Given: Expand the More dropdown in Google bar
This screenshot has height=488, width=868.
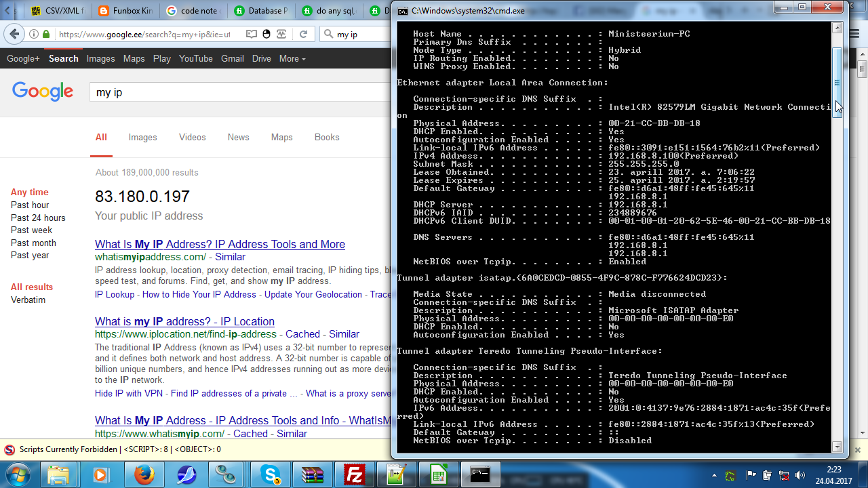Looking at the screenshot, I should [292, 59].
